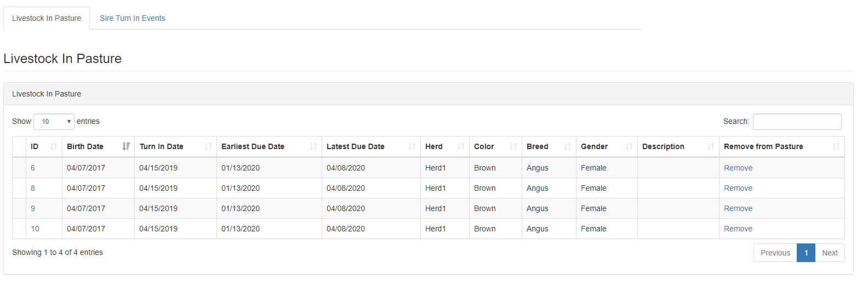Go to Next page of entries

(830, 253)
